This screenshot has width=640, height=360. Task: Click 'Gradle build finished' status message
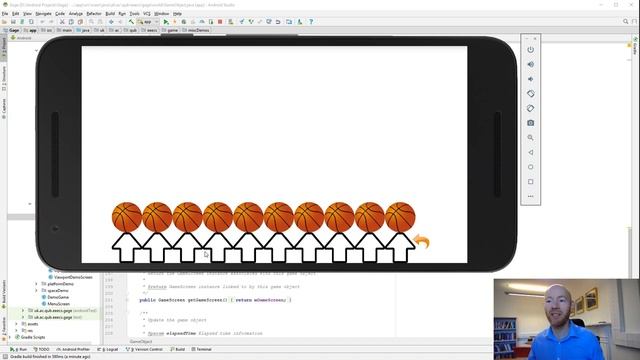coord(50,356)
